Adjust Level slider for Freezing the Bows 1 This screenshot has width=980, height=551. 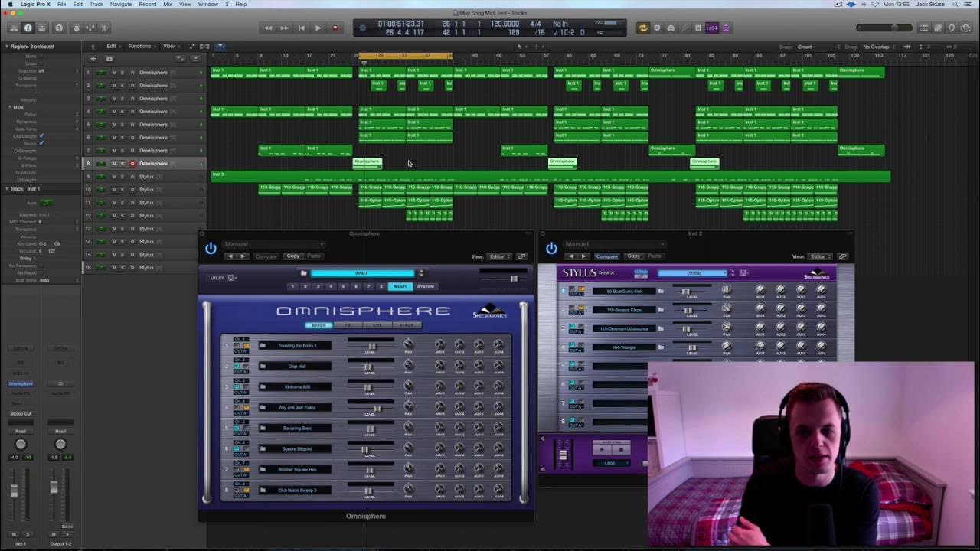[371, 347]
